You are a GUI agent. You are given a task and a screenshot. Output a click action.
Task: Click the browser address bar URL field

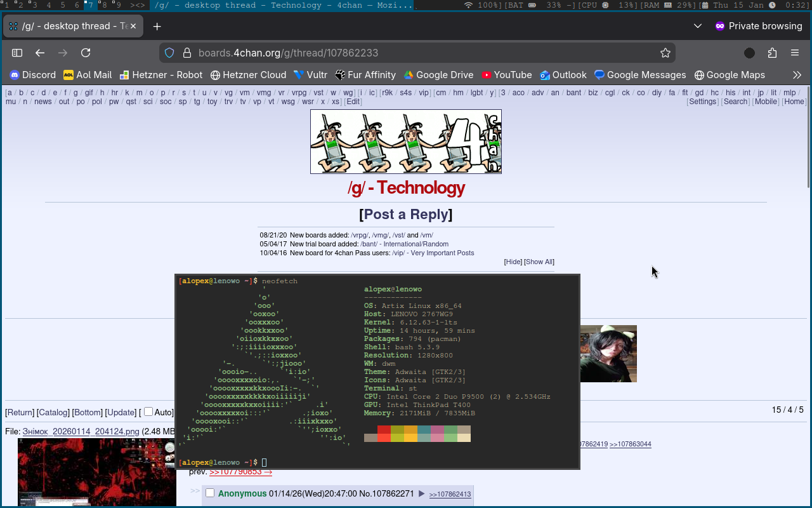click(x=417, y=53)
